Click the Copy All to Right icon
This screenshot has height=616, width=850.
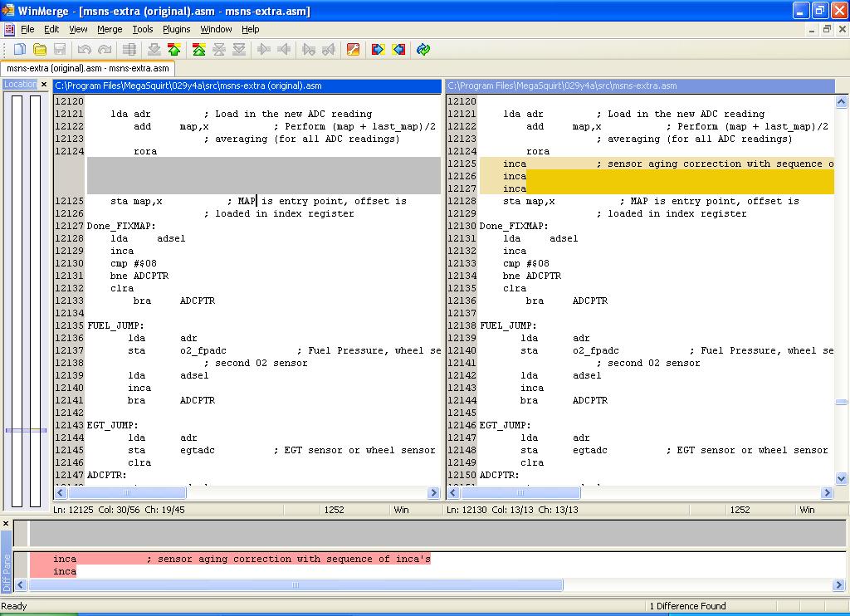tap(379, 50)
